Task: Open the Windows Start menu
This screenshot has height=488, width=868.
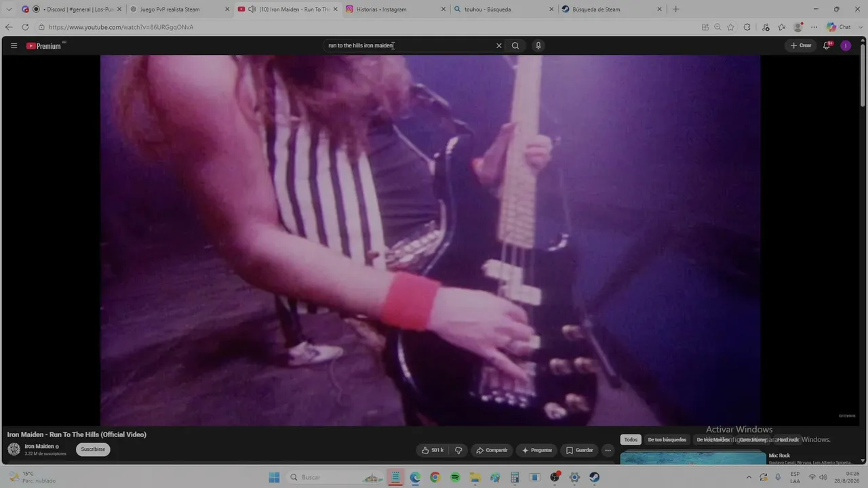Action: click(x=274, y=477)
